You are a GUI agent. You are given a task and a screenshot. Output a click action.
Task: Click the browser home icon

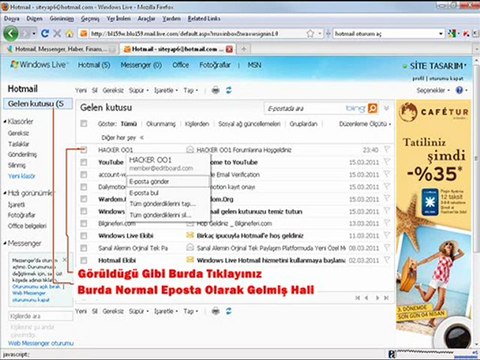point(69,33)
